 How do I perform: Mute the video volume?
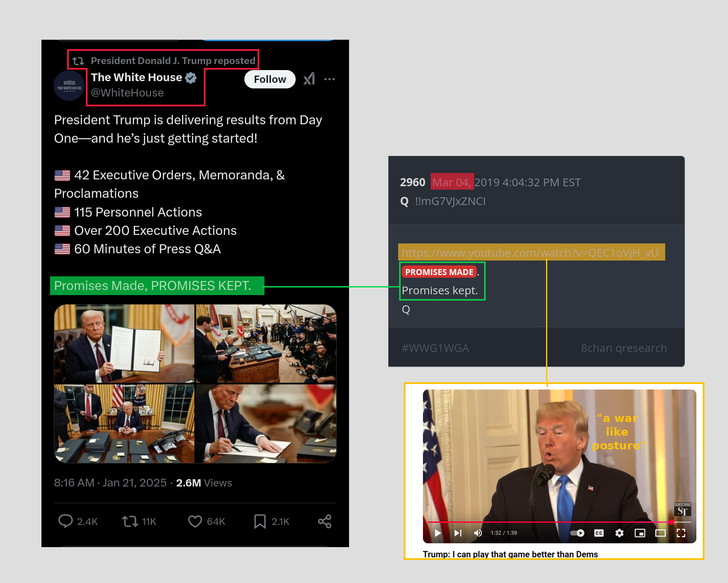click(478, 533)
